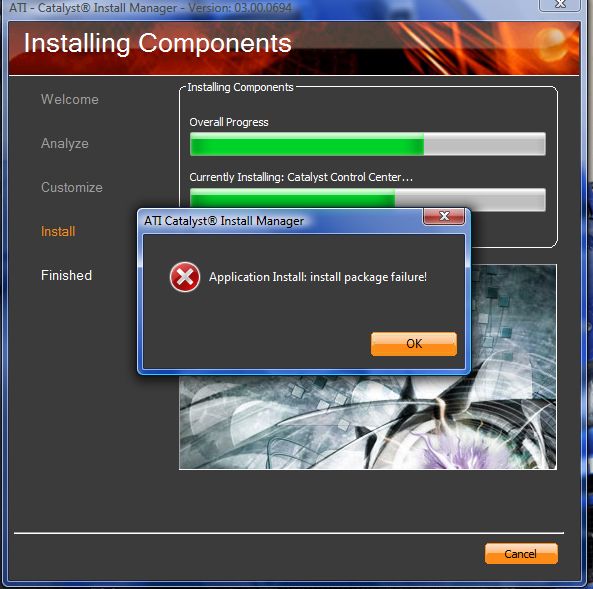Click the Overall Progress bar
The height and width of the screenshot is (589, 593).
(368, 144)
